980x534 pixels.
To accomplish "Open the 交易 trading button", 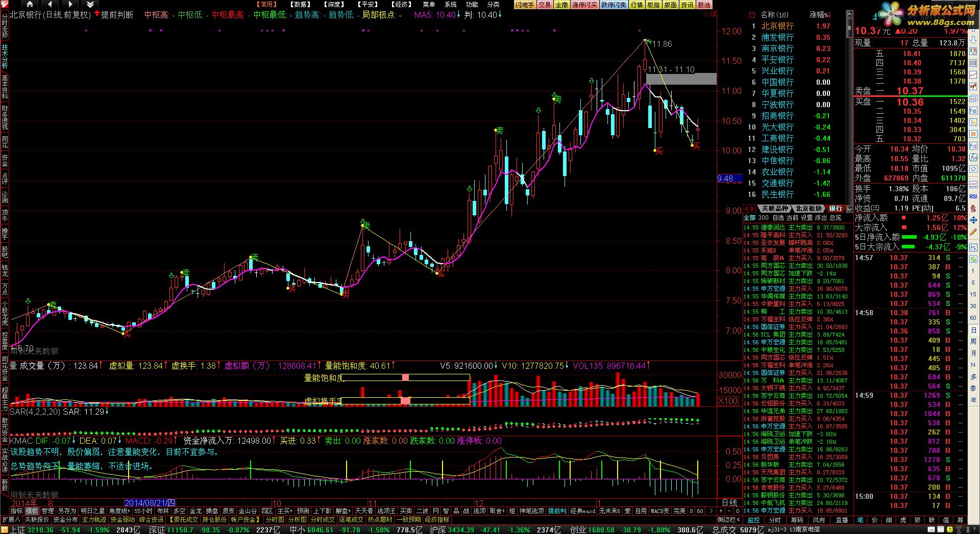I will (545, 5).
